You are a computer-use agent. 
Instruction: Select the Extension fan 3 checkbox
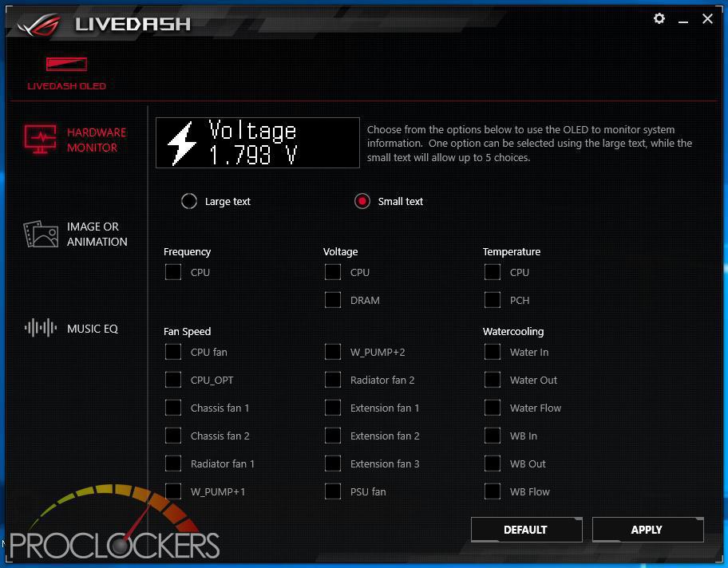[x=333, y=463]
